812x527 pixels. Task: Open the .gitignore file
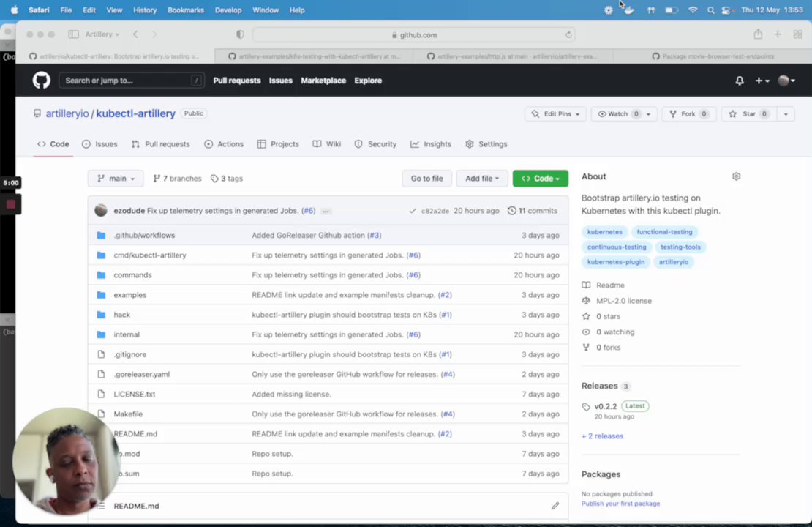130,354
